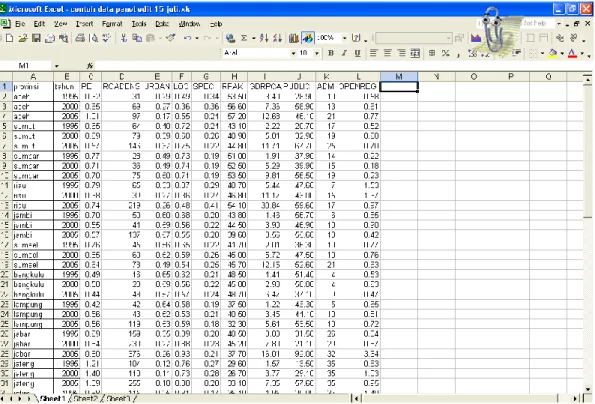Open Print Preview from the toolbar
Viewport: 595px width, 404px height.
point(93,38)
